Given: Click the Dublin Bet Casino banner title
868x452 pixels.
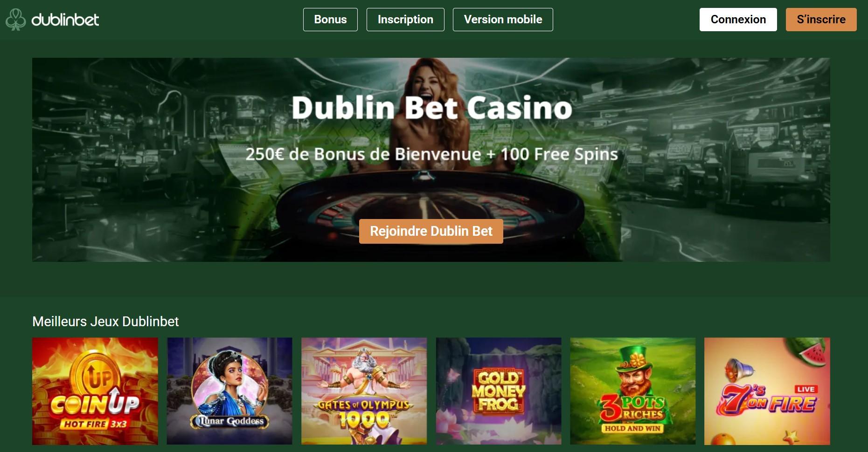Looking at the screenshot, I should tap(432, 108).
